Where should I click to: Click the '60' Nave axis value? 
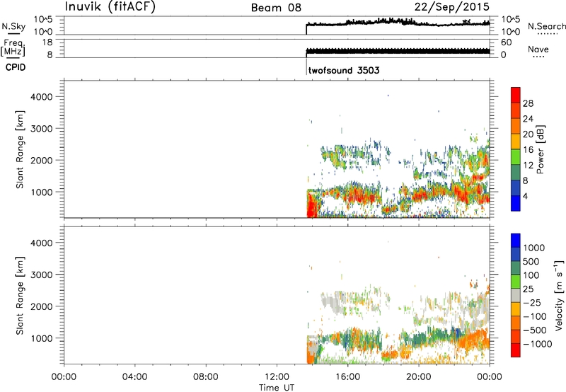point(506,42)
